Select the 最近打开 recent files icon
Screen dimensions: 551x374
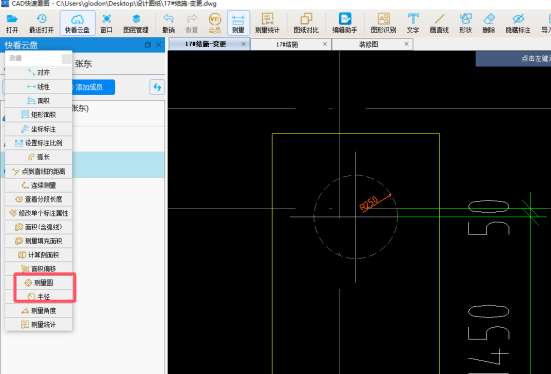pos(41,23)
